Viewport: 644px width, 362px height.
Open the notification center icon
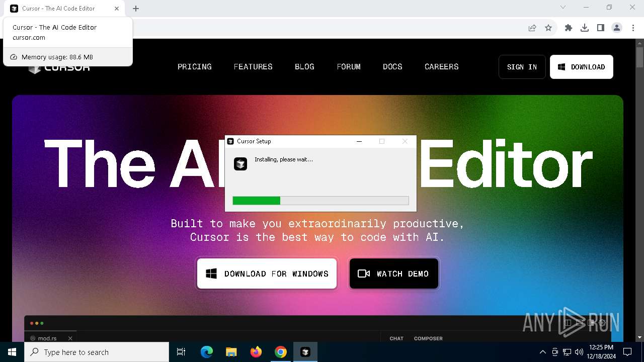tap(627, 352)
